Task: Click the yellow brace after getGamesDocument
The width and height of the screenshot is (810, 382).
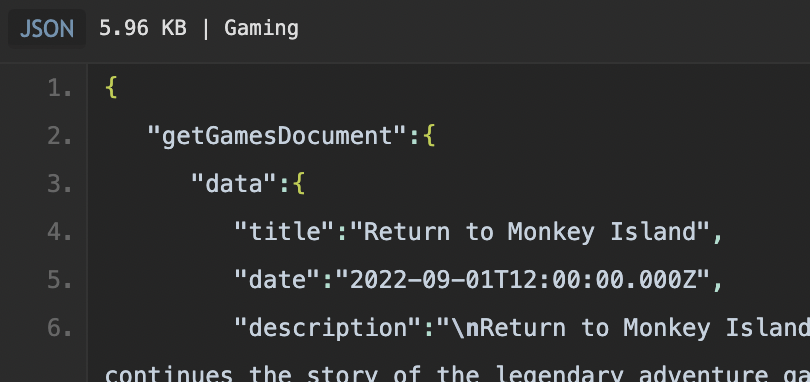Action: pos(429,136)
